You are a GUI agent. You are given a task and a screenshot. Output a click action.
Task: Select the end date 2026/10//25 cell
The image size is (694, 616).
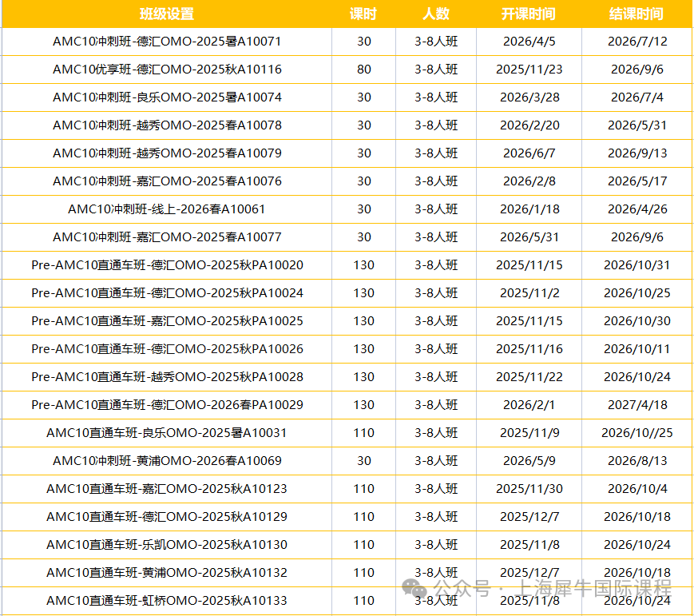click(636, 433)
